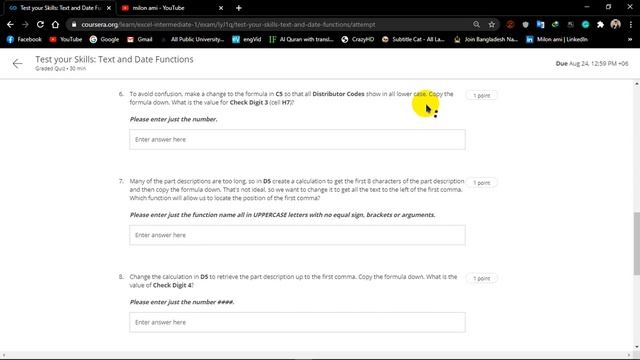Click the page vertical scrollbar thumb
The height and width of the screenshot is (360, 640).
coord(636,243)
